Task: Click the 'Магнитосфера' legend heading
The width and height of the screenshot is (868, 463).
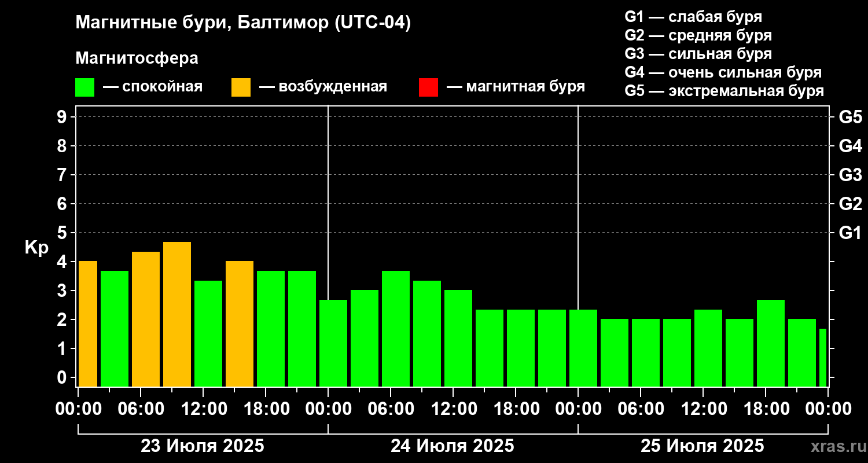Action: click(137, 58)
